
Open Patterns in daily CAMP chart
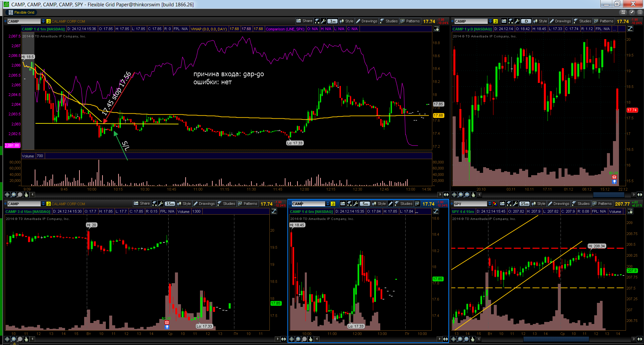pyautogui.click(x=604, y=21)
